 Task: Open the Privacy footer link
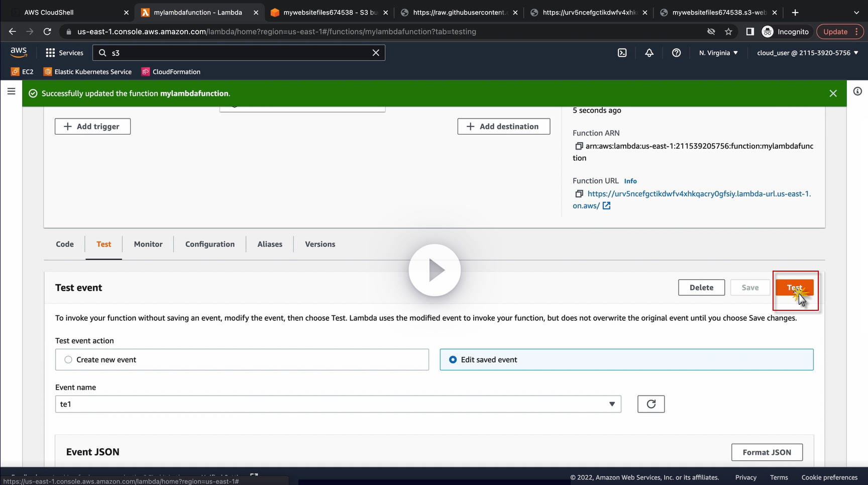tap(745, 477)
